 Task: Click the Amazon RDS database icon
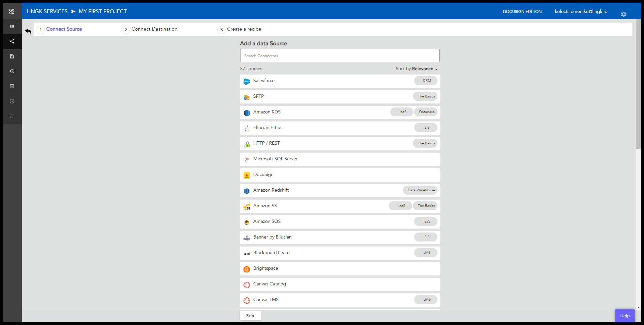click(x=247, y=113)
